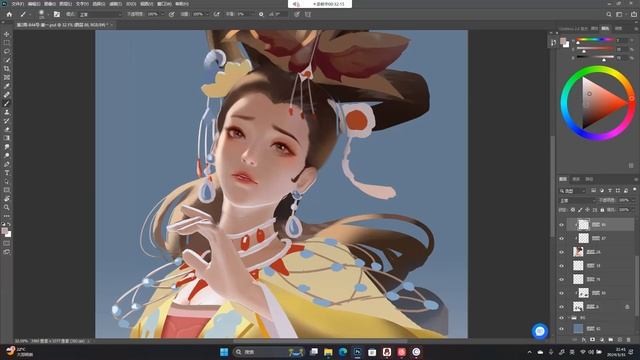640x360 pixels.
Task: Click the canvas horizontal scrollbar
Action: point(320,341)
